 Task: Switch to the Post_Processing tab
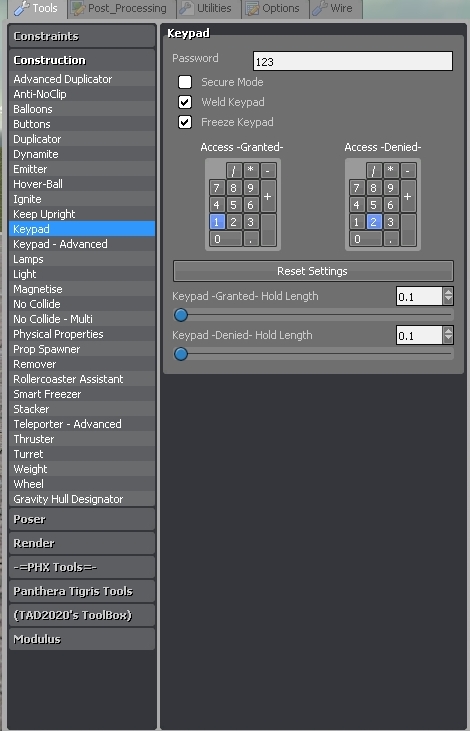click(x=122, y=8)
